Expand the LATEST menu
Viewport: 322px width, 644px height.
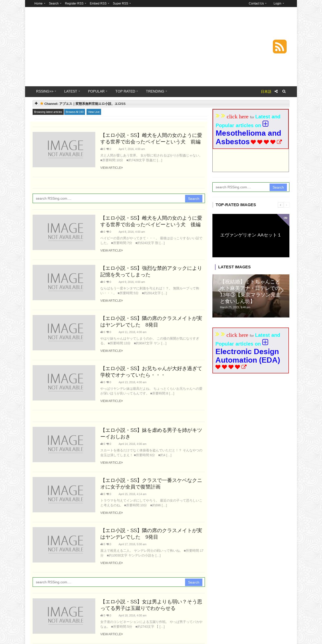(72, 92)
